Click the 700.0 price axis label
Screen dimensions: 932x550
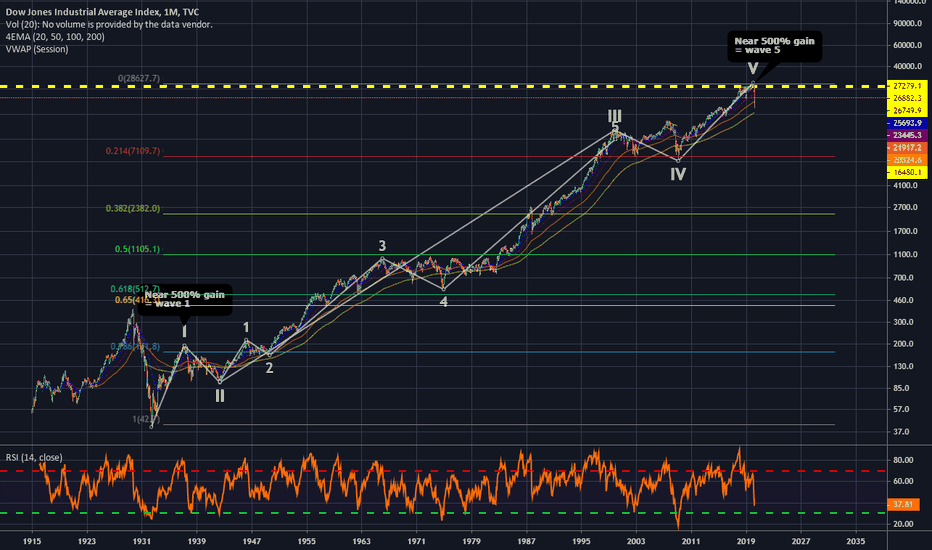pos(903,278)
